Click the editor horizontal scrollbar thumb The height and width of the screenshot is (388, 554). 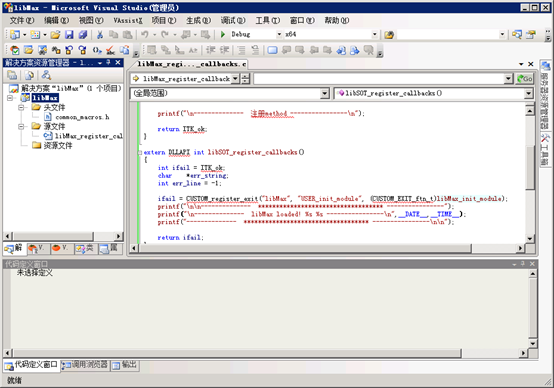pyautogui.click(x=305, y=248)
